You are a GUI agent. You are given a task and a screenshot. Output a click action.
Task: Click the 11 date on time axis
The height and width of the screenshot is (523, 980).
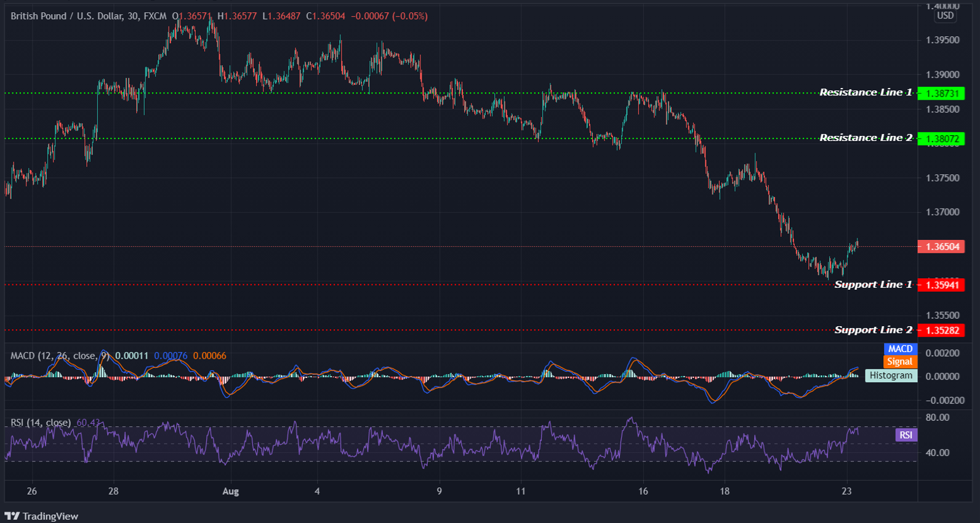point(521,491)
